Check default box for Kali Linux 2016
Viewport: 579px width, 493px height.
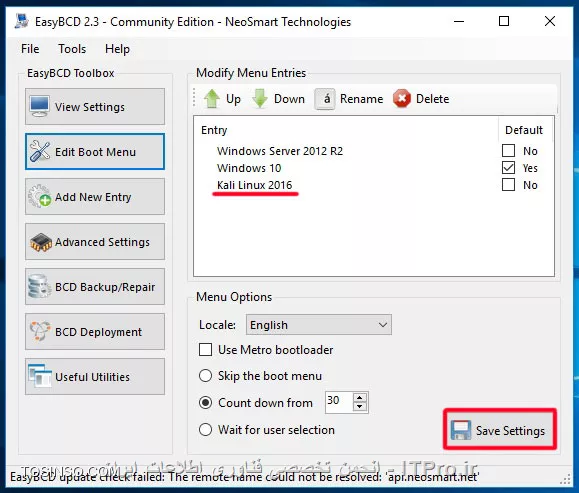tap(508, 185)
